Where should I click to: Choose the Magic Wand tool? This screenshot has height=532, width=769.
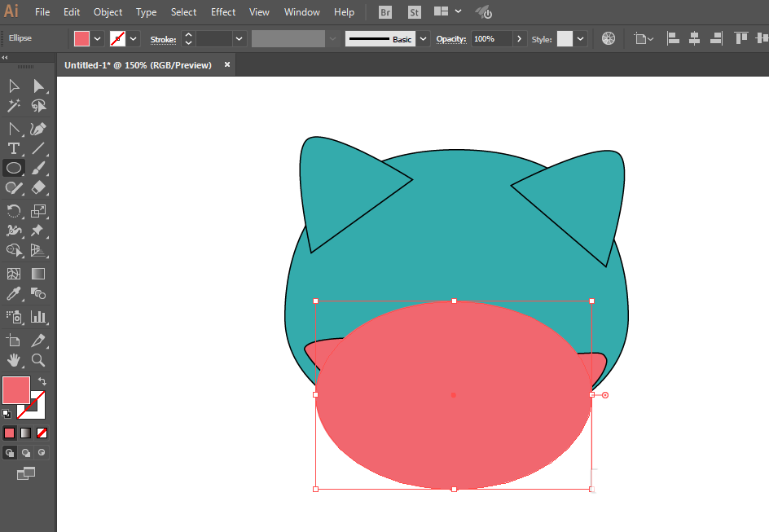14,105
